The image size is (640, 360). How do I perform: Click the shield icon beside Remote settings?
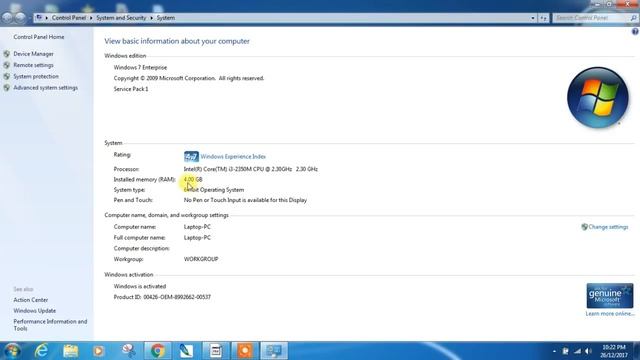coord(7,65)
